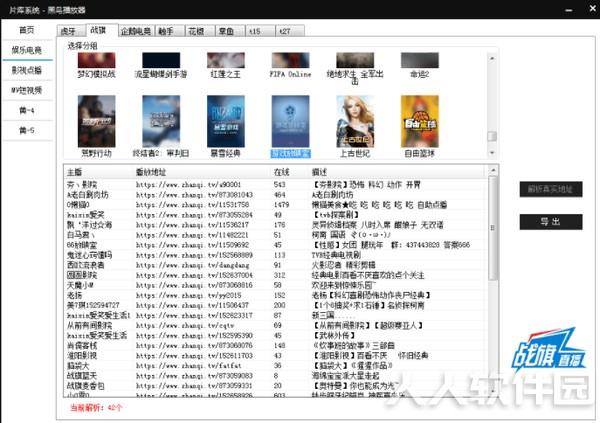Click the 解析真实地址 button

[551, 189]
